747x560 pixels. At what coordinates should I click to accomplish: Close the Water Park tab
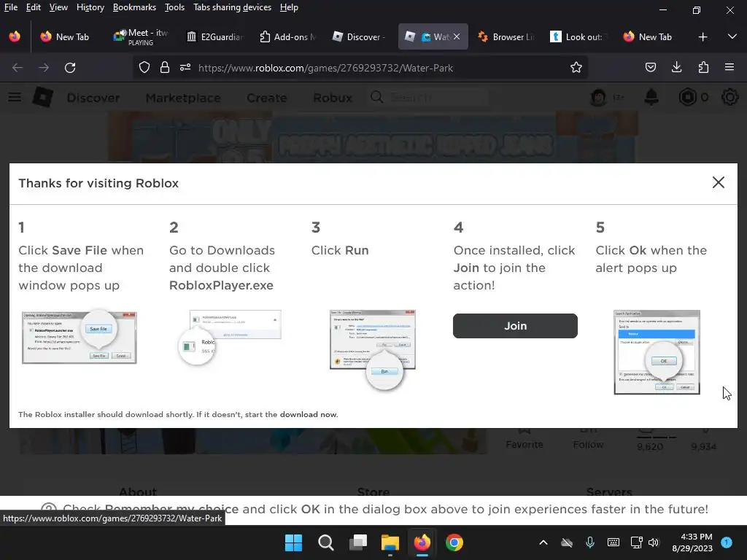click(x=457, y=36)
